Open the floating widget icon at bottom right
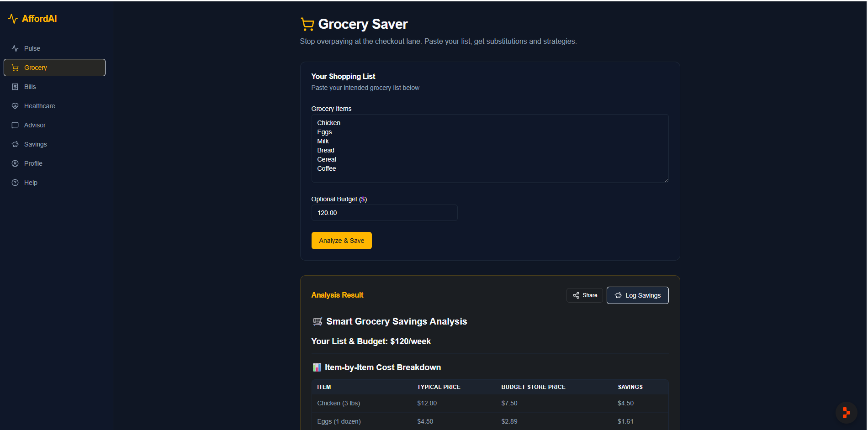This screenshot has width=868, height=430. [846, 413]
